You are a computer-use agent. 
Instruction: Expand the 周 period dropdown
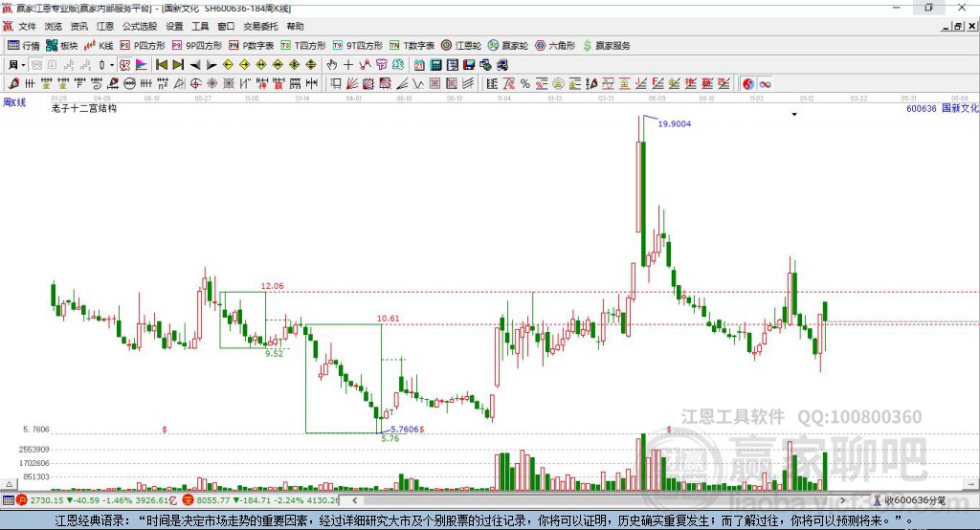click(x=23, y=65)
